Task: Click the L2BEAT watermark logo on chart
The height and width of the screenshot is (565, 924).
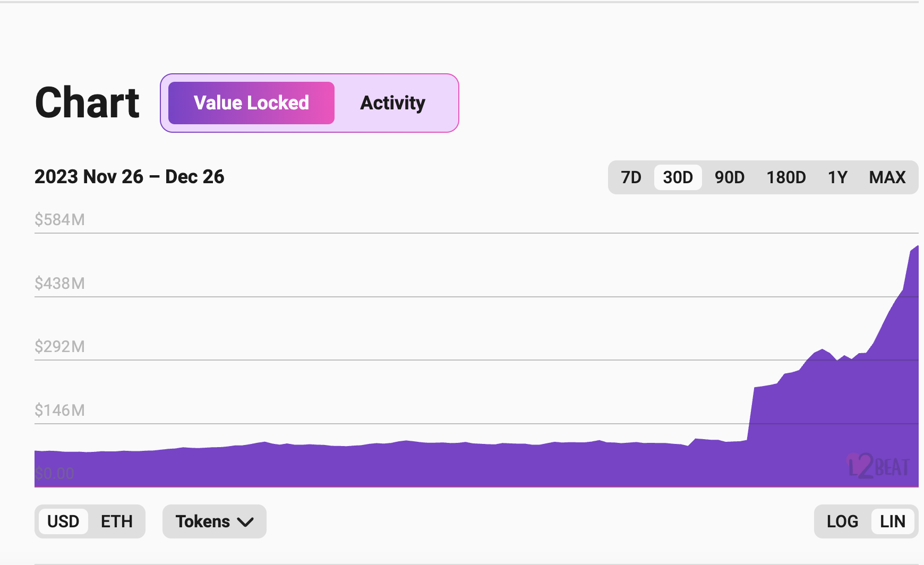Action: click(x=878, y=466)
